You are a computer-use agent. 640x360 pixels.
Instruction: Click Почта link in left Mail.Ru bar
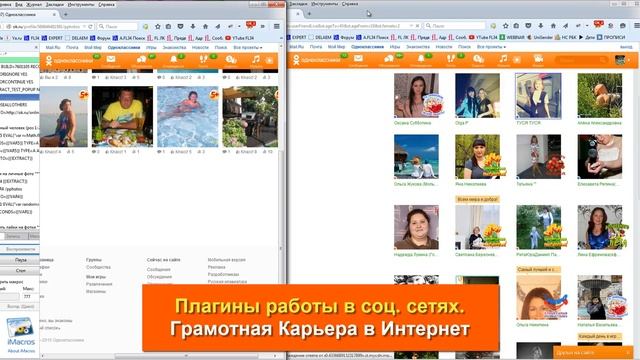(72, 47)
